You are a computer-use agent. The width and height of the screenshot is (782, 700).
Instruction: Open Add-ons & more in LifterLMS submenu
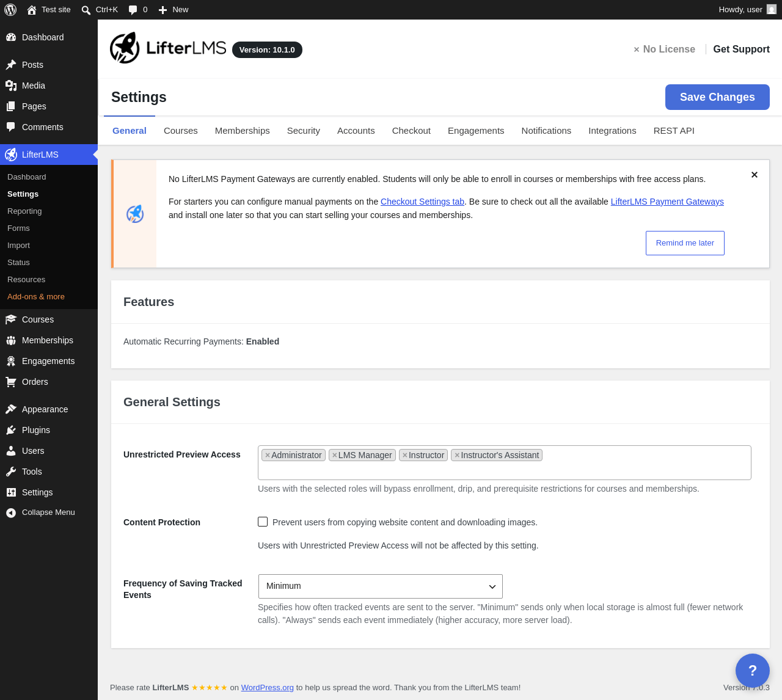36,297
